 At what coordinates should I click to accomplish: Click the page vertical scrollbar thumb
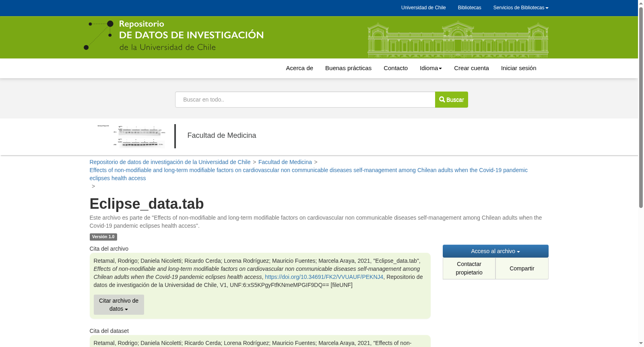(x=641, y=107)
